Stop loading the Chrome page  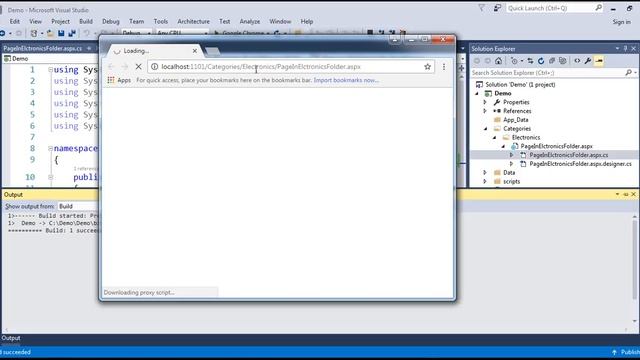click(138, 67)
